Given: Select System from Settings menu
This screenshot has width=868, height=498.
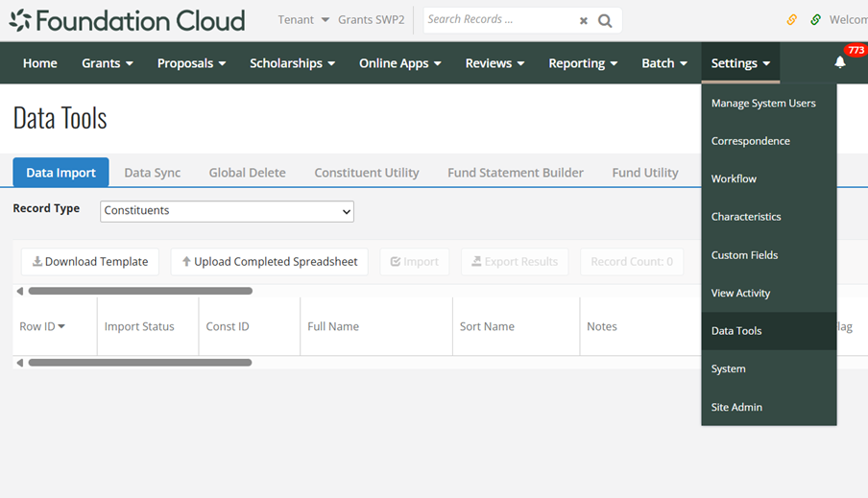Looking at the screenshot, I should click(x=769, y=368).
